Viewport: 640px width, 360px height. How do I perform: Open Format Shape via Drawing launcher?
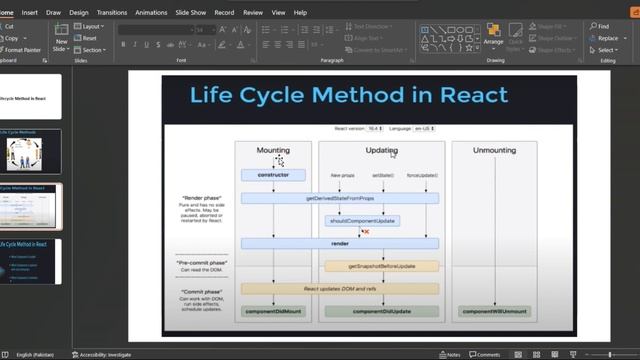coord(580,60)
